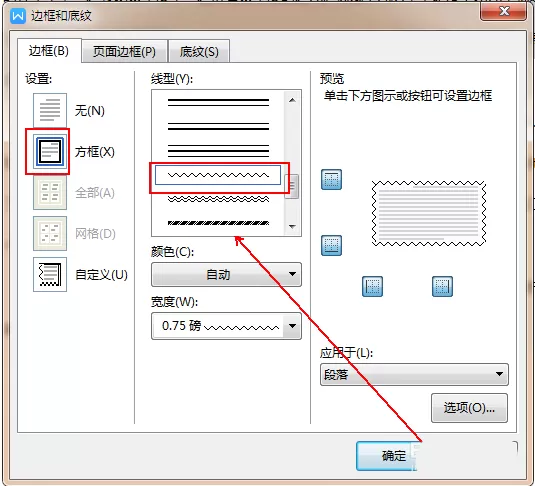Click the 无(N) label
The width and height of the screenshot is (535, 486).
coord(90,110)
